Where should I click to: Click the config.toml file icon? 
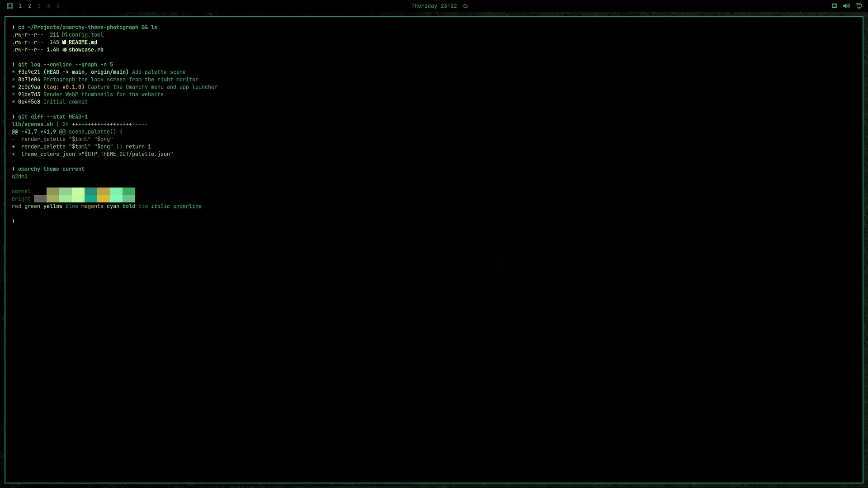click(64, 35)
